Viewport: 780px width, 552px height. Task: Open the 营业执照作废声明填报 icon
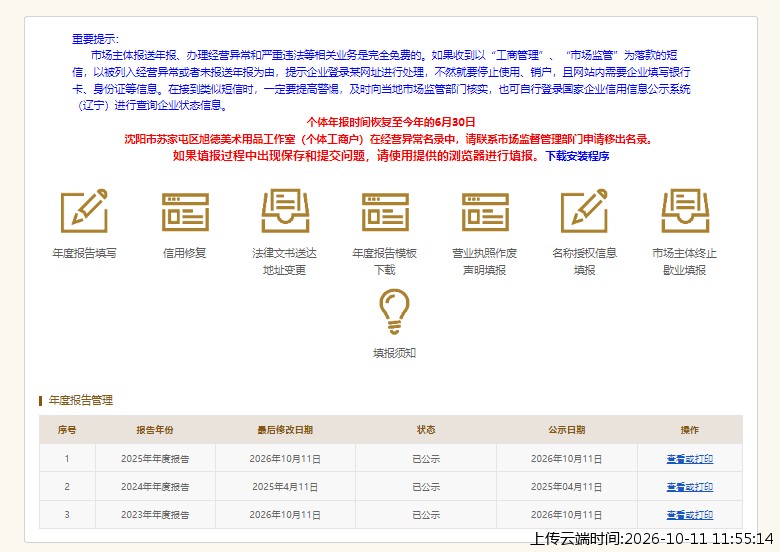click(x=485, y=212)
